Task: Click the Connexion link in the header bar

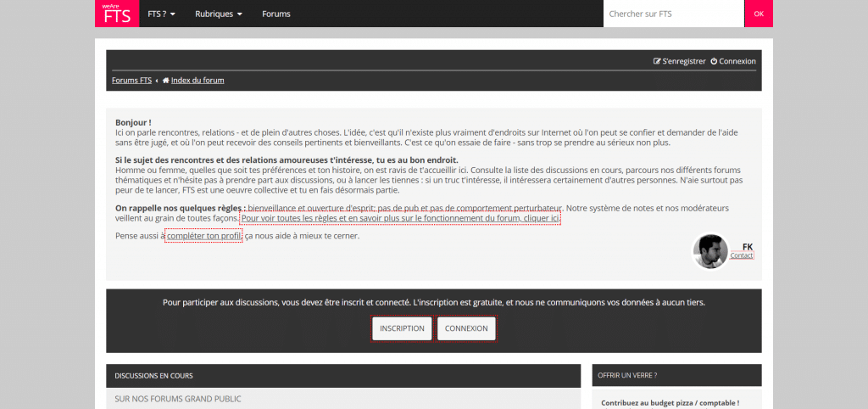Action: pyautogui.click(x=733, y=61)
